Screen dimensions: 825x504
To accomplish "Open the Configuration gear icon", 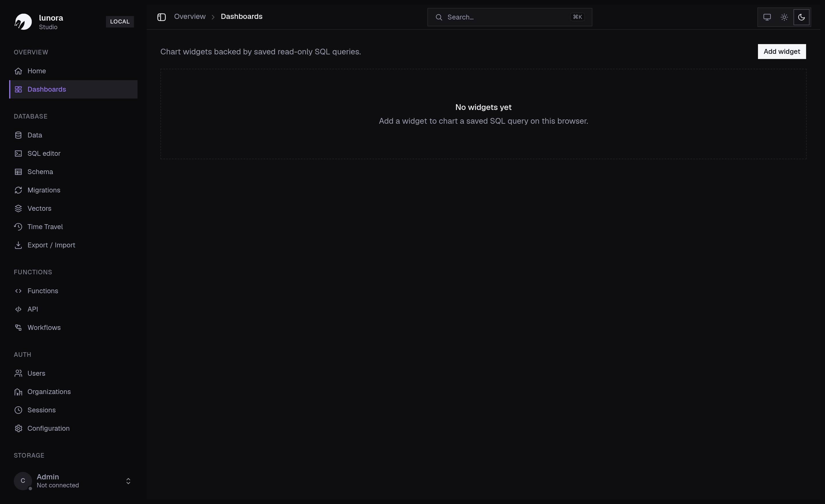I will pos(18,428).
